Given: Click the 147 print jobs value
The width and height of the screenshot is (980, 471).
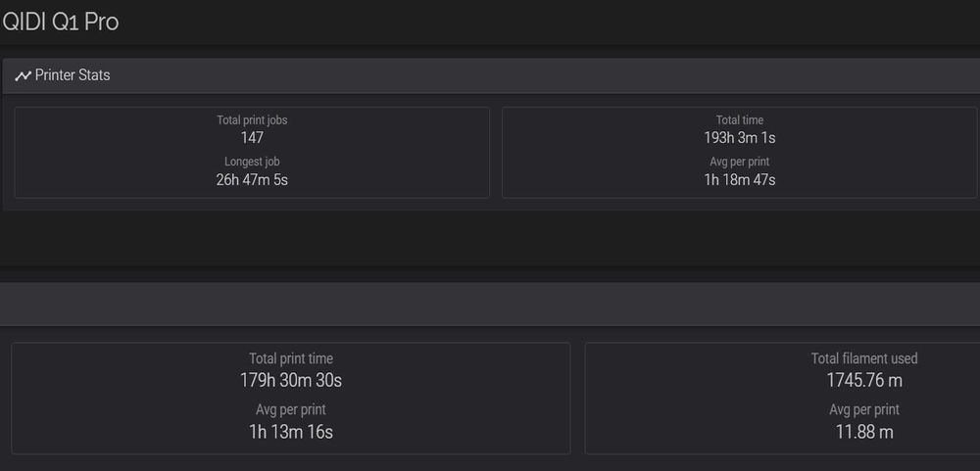Looking at the screenshot, I should click(252, 138).
